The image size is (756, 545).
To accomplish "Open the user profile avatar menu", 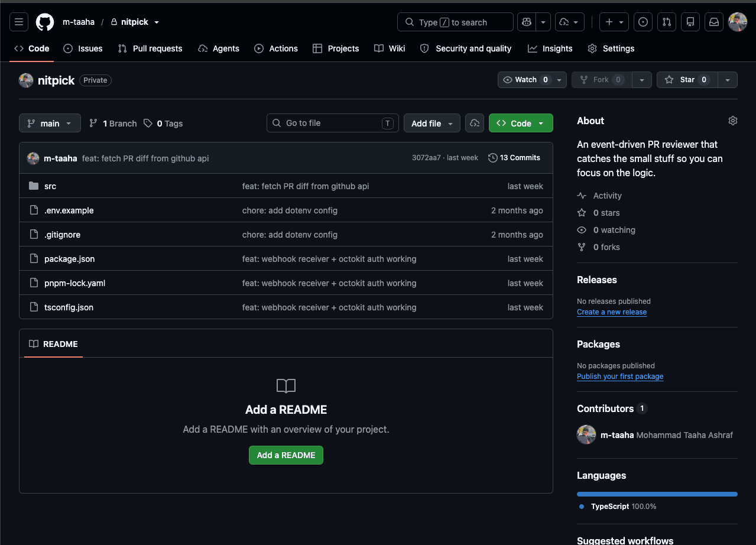I will [738, 22].
